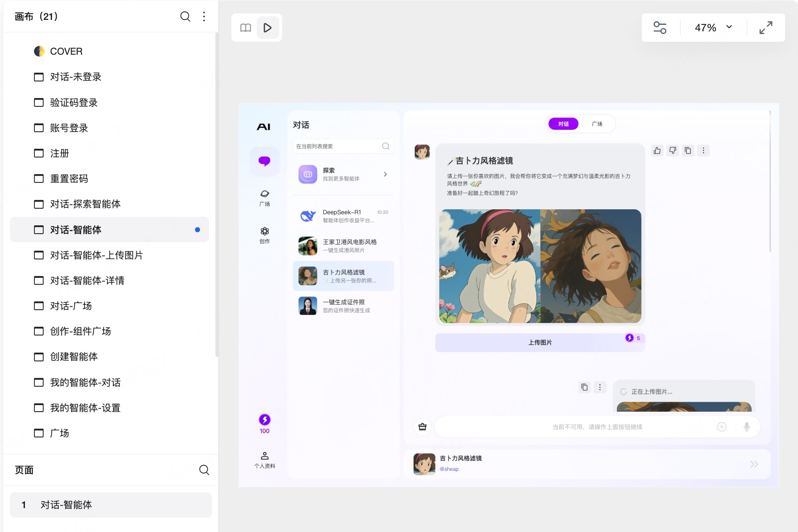The image size is (798, 532).
Task: Search pages with the 页面 magnifier icon
Action: click(204, 470)
